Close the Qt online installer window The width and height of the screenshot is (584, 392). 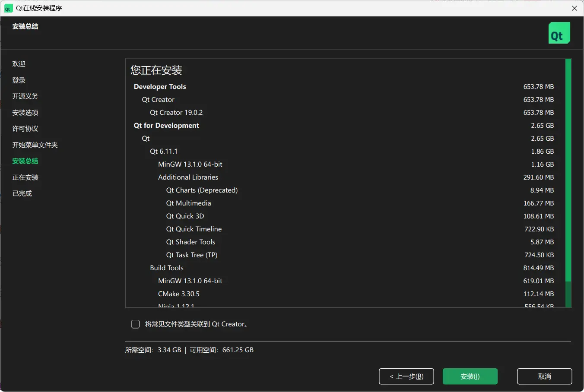tap(574, 8)
